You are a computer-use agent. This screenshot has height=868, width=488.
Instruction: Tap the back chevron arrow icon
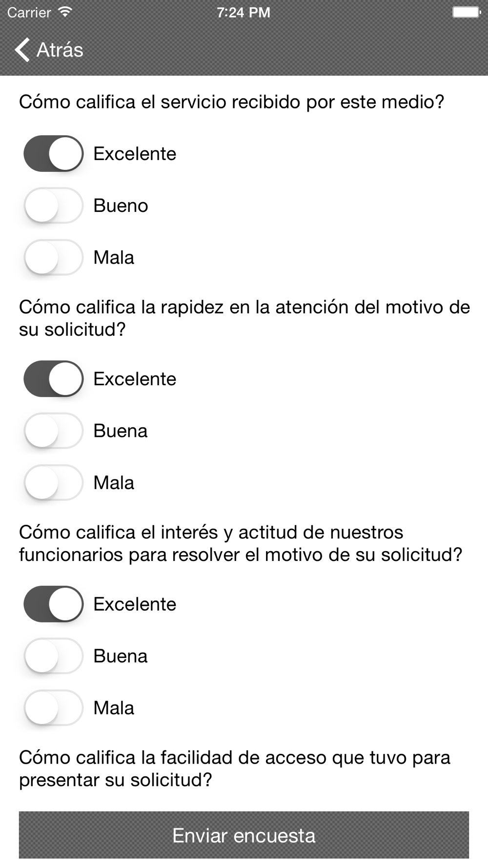pyautogui.click(x=22, y=50)
